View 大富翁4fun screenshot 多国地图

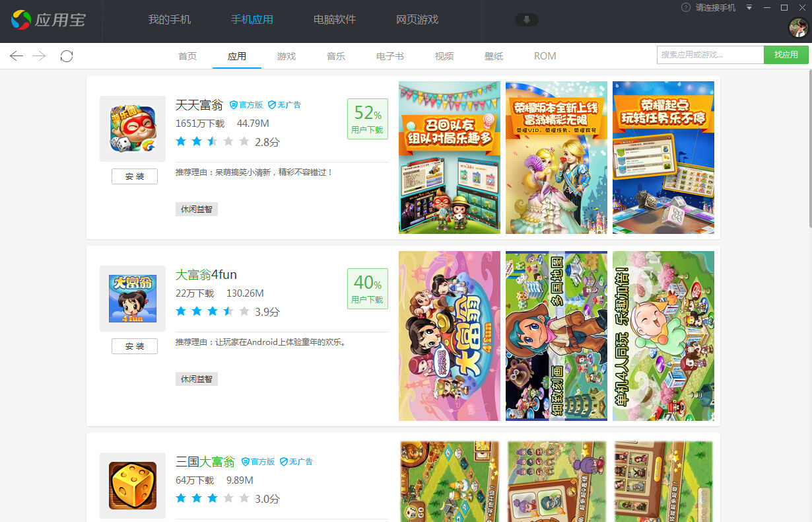(x=557, y=336)
